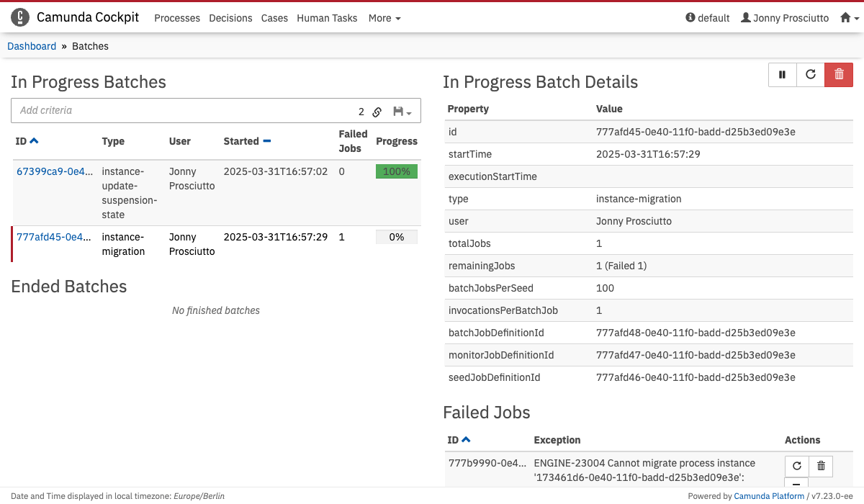Click the 100% progress bar

(x=396, y=171)
